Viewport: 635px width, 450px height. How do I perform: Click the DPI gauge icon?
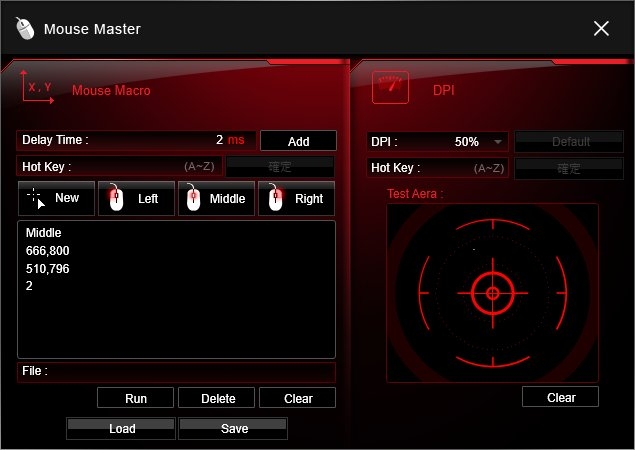(x=390, y=87)
